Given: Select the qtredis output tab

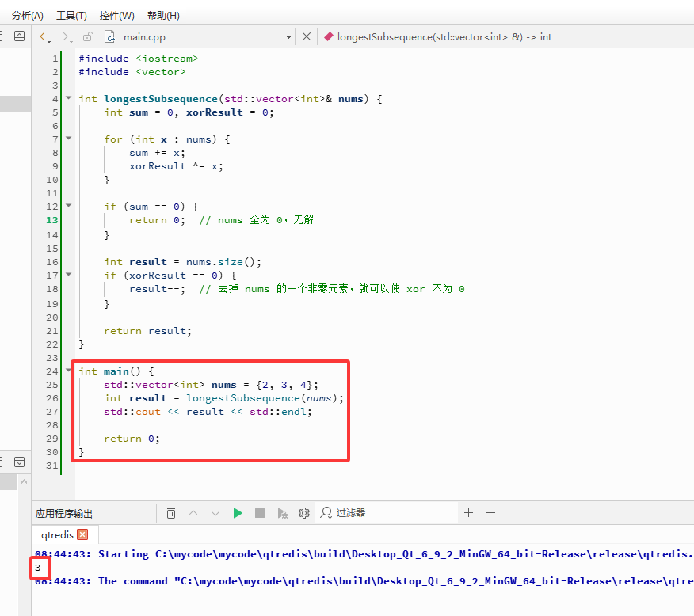Looking at the screenshot, I should pyautogui.click(x=57, y=534).
